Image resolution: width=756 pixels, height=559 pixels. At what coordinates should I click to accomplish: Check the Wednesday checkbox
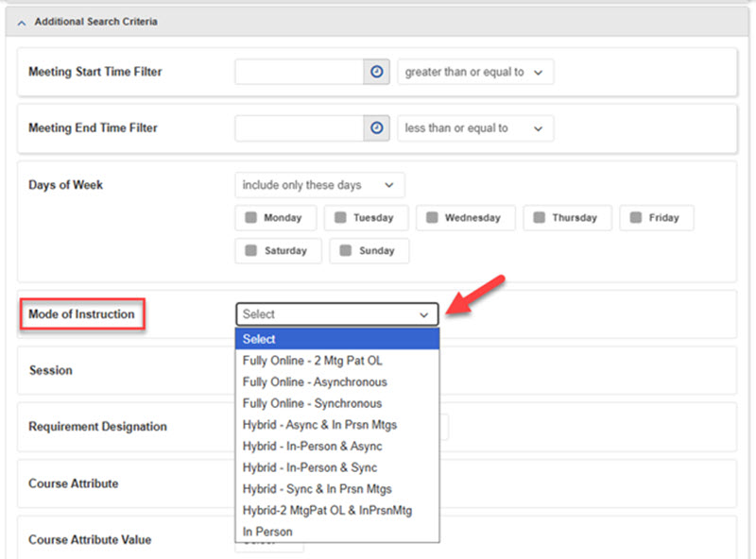coord(432,217)
